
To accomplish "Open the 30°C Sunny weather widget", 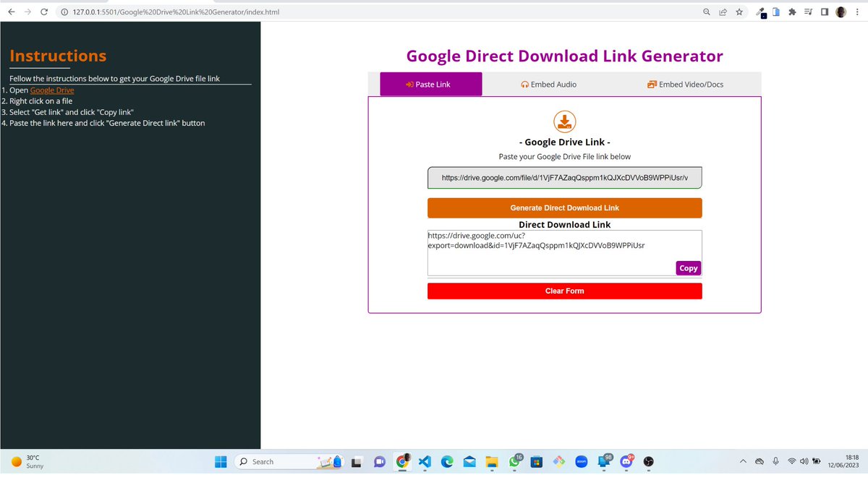I will pyautogui.click(x=27, y=461).
